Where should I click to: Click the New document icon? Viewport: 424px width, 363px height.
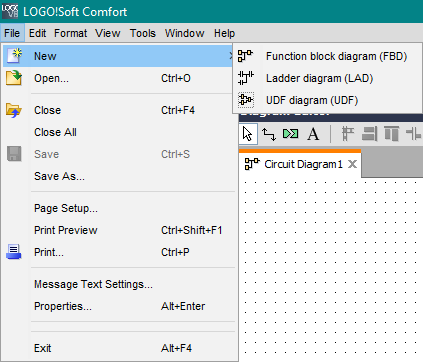click(x=15, y=56)
